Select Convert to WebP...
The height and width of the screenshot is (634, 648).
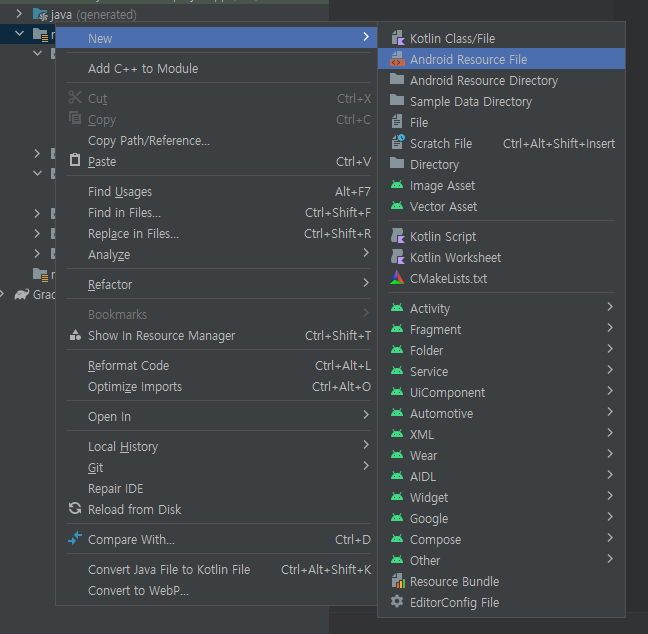click(216, 591)
